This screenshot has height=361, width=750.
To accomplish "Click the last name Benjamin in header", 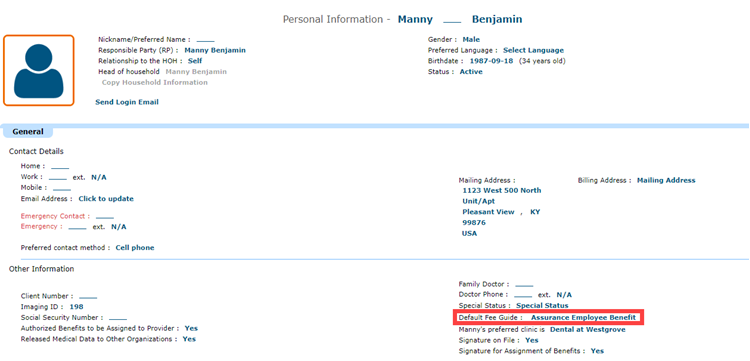I will (497, 20).
